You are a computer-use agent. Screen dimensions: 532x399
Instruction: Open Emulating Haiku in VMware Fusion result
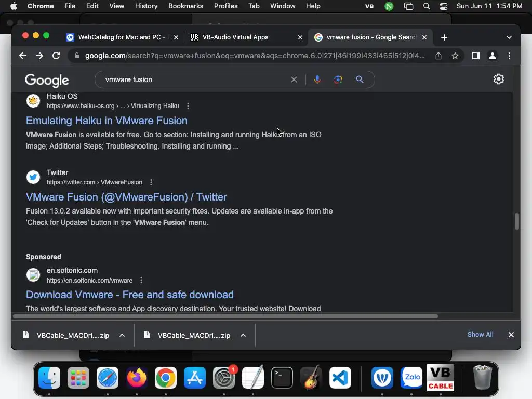[107, 121]
